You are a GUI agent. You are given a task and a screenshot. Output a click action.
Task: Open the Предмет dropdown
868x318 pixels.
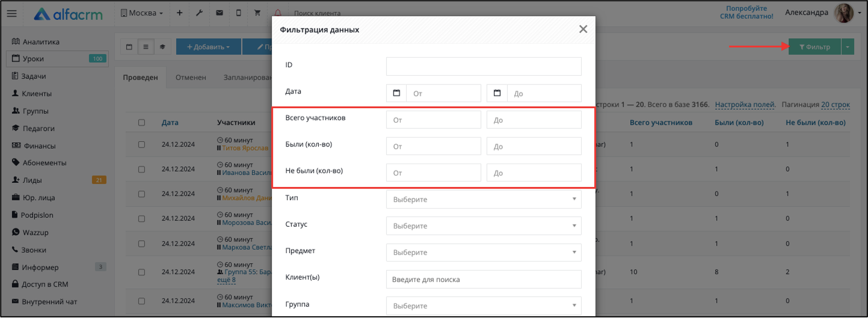point(484,252)
